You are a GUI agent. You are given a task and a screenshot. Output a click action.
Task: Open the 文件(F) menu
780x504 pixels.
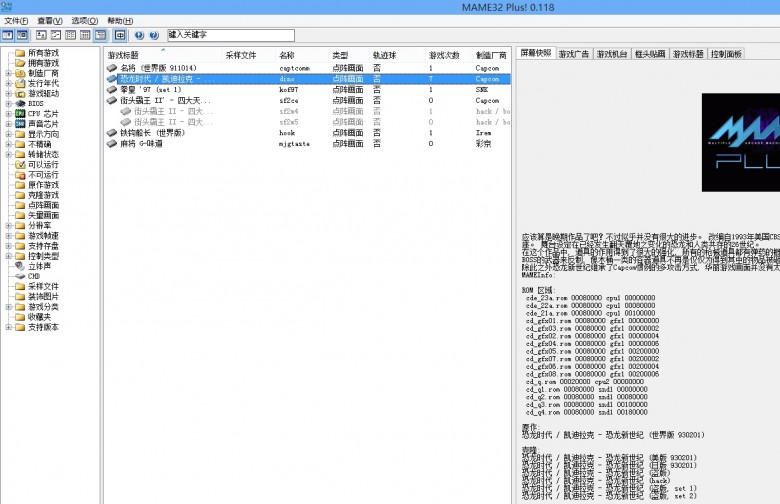point(16,20)
